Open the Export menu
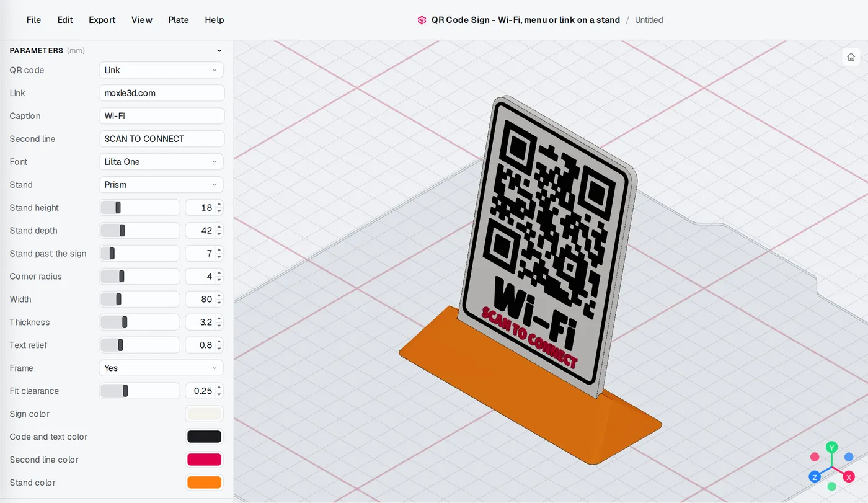This screenshot has height=503, width=868. [x=102, y=20]
